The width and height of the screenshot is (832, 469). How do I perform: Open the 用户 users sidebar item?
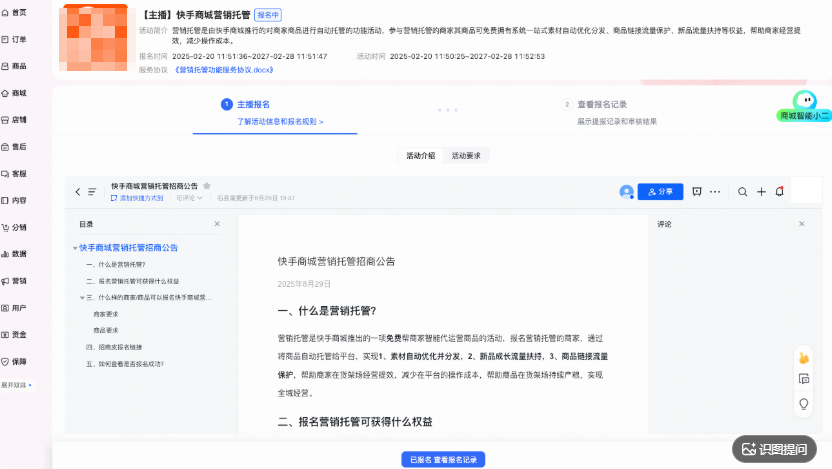click(x=14, y=308)
